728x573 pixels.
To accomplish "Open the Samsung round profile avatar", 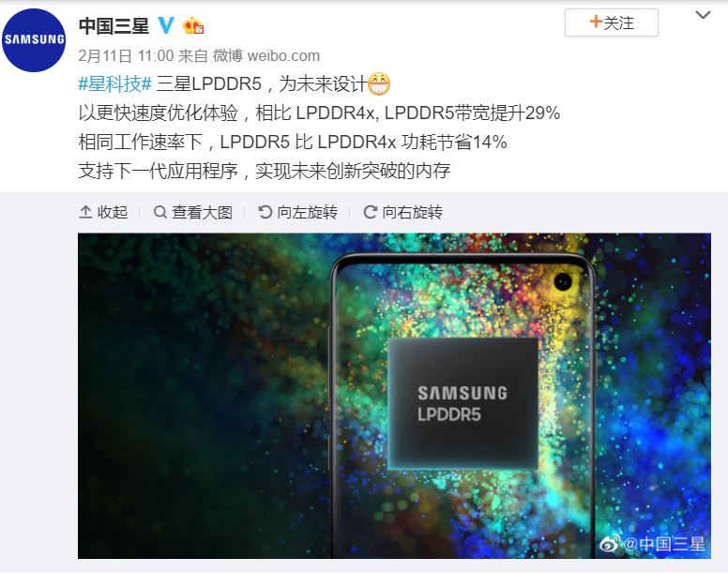I will coord(34,40).
